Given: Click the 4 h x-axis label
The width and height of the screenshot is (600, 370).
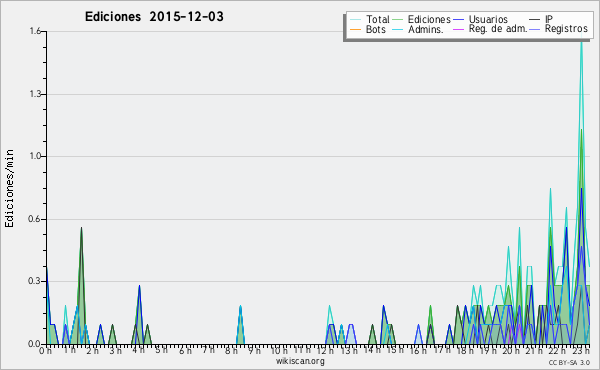Looking at the screenshot, I should [x=138, y=350].
